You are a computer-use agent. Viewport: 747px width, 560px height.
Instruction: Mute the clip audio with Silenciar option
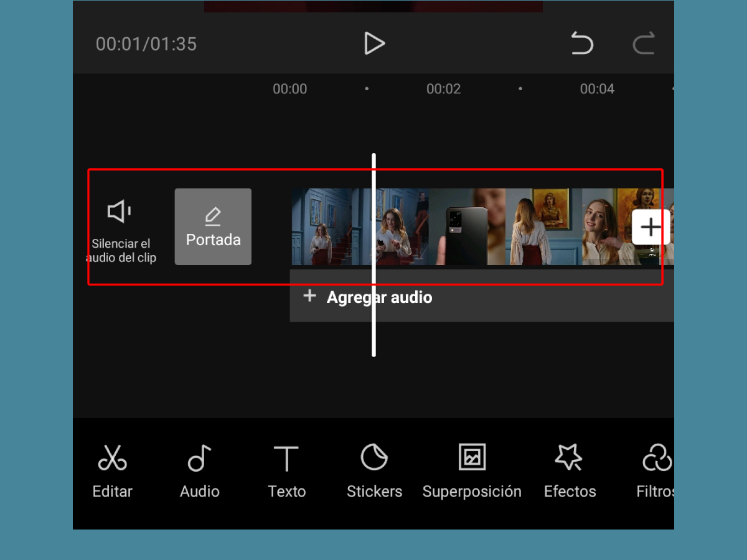pos(120,227)
